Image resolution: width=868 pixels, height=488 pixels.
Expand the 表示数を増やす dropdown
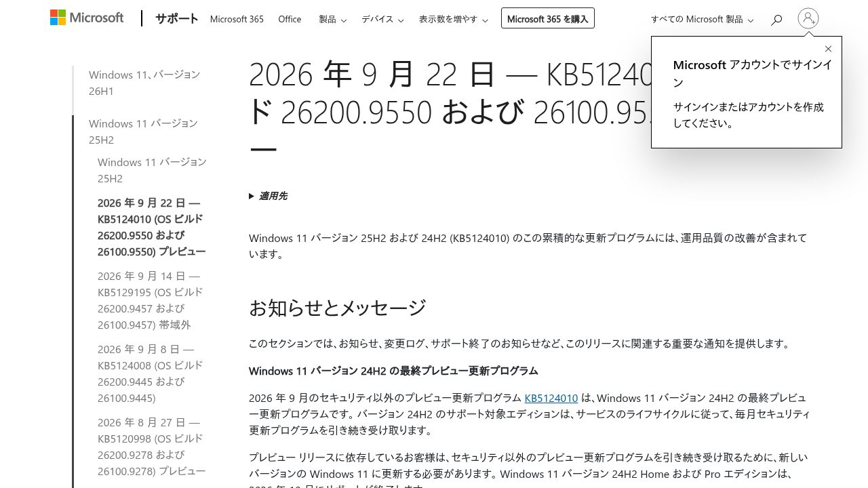pyautogui.click(x=453, y=19)
